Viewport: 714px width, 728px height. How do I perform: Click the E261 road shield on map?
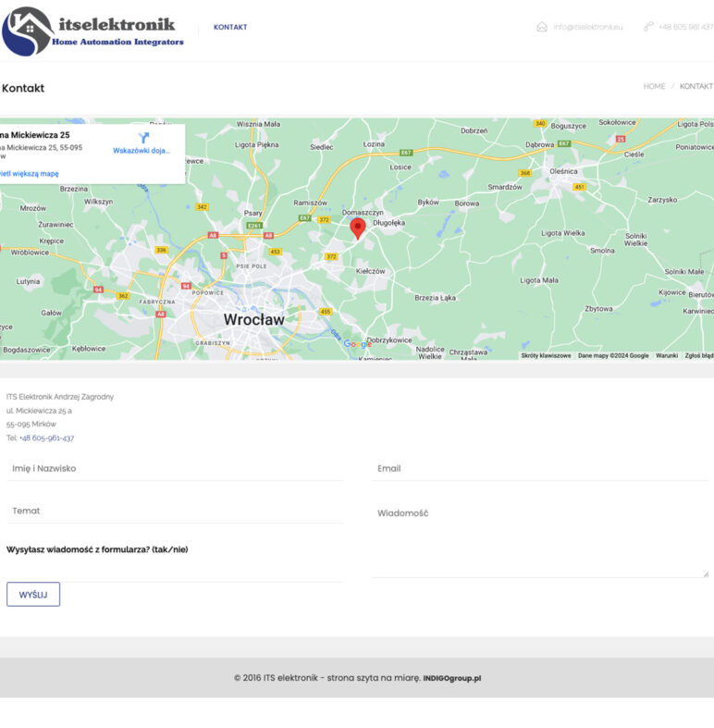[x=254, y=226]
